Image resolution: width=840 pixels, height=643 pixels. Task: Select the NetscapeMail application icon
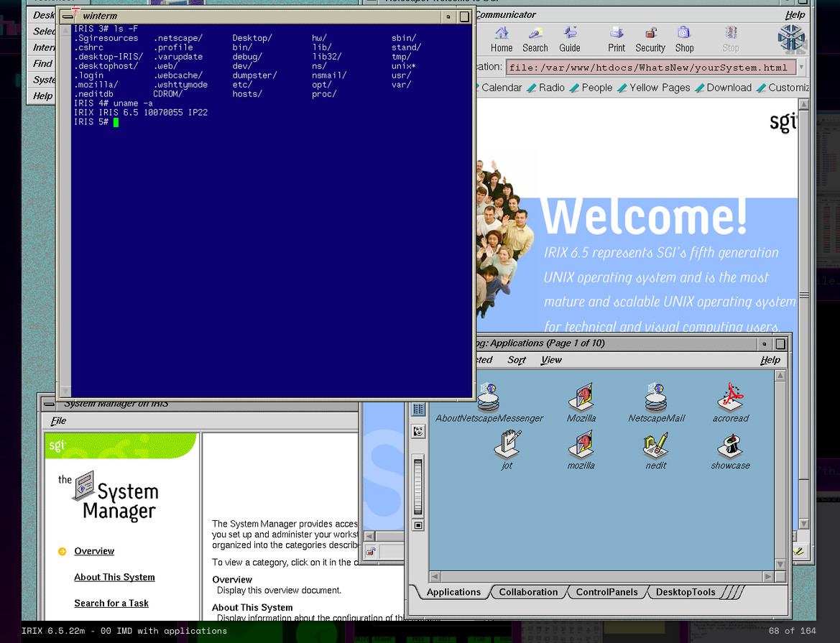point(656,403)
